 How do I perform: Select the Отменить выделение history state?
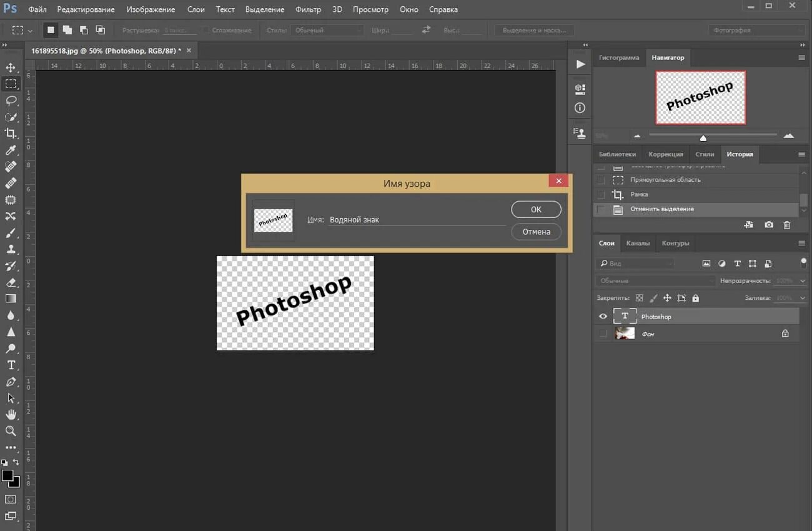(x=696, y=209)
